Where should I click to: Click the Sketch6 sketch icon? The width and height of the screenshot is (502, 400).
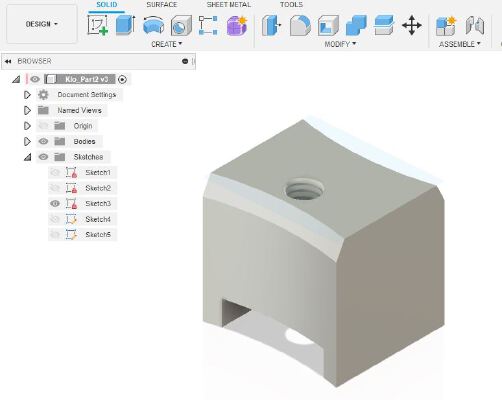(x=71, y=235)
